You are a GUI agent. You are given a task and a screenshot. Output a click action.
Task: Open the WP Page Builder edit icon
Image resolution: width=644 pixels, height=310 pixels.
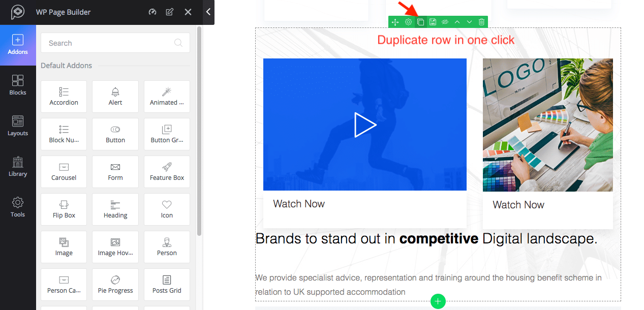169,11
